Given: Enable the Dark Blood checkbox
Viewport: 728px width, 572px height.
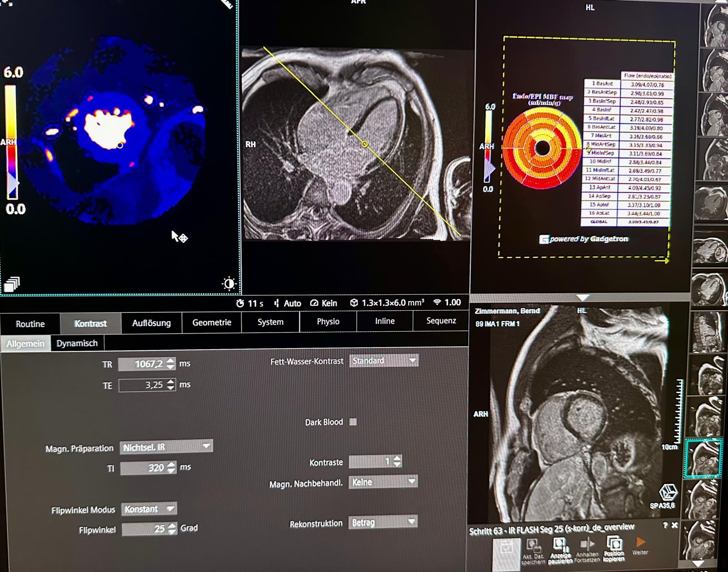Looking at the screenshot, I should (x=353, y=422).
